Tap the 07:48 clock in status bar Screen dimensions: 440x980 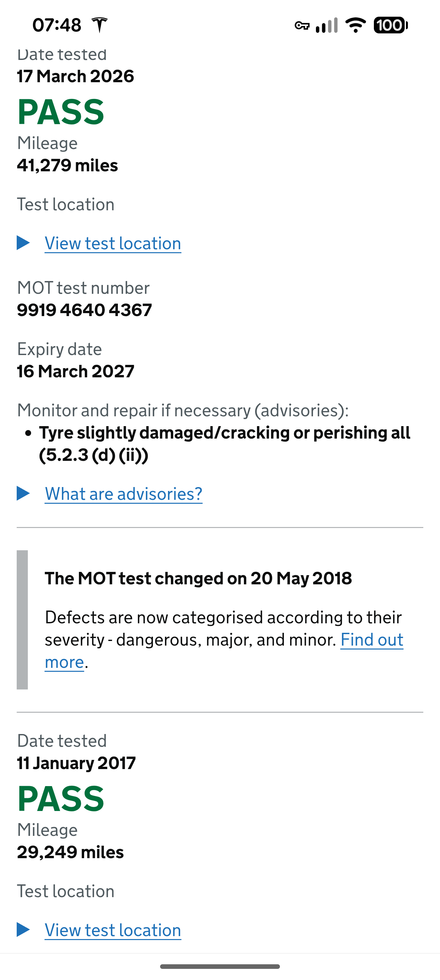(x=57, y=25)
